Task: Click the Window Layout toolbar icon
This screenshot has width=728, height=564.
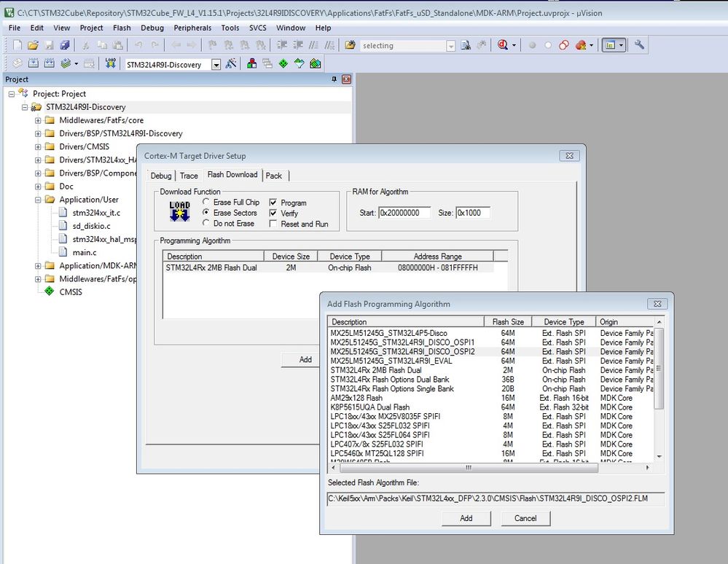Action: coord(610,45)
